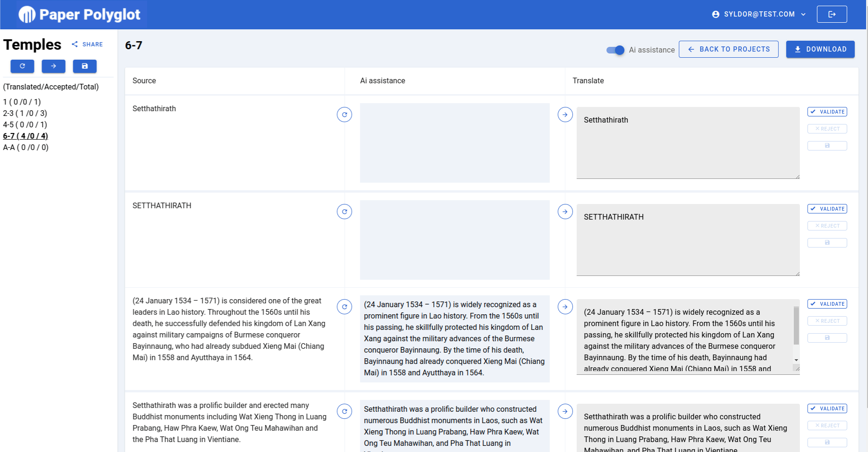Screen dimensions: 868x452
Task: Regenerate AI suggestion for Setthathirath row
Action: click(344, 115)
